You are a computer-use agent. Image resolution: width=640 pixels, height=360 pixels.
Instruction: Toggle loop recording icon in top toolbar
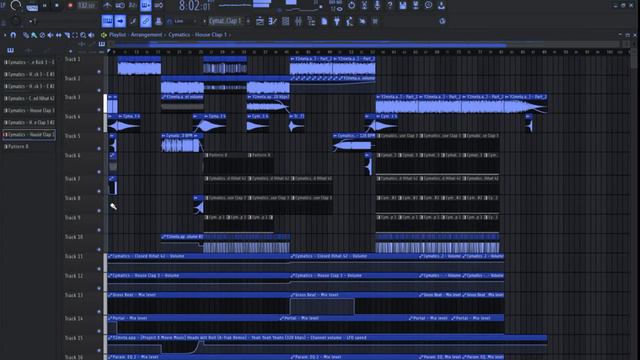coord(159,6)
